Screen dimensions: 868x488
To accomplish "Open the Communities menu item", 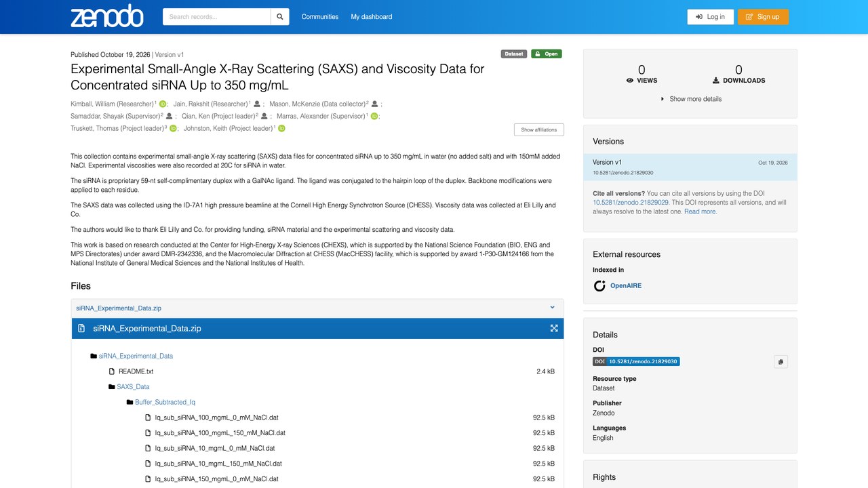I will pyautogui.click(x=320, y=17).
